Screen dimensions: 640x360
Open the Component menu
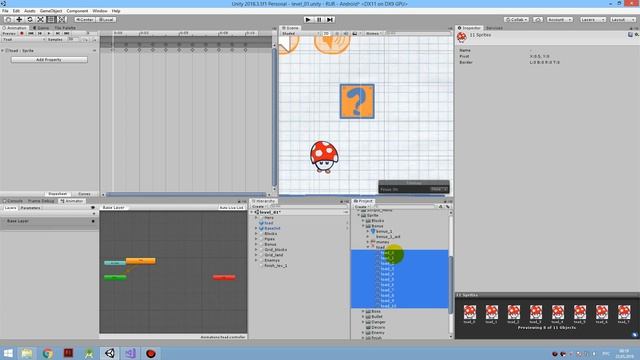click(77, 11)
